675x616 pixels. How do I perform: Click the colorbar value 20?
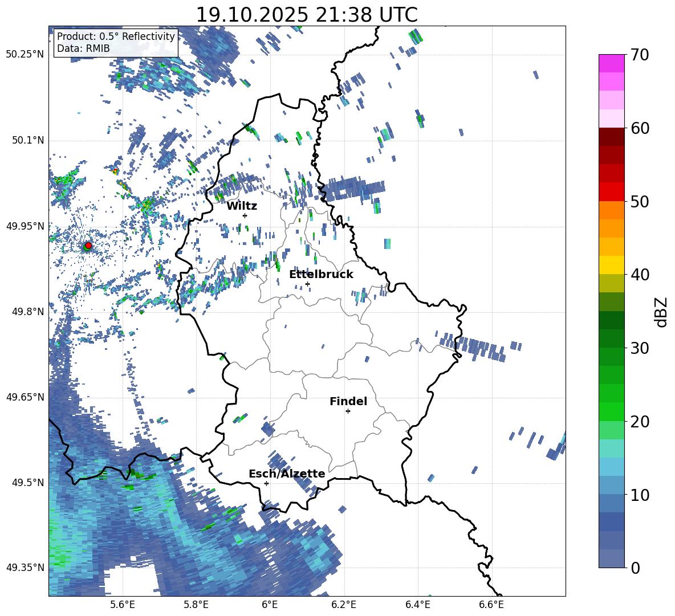pos(640,422)
